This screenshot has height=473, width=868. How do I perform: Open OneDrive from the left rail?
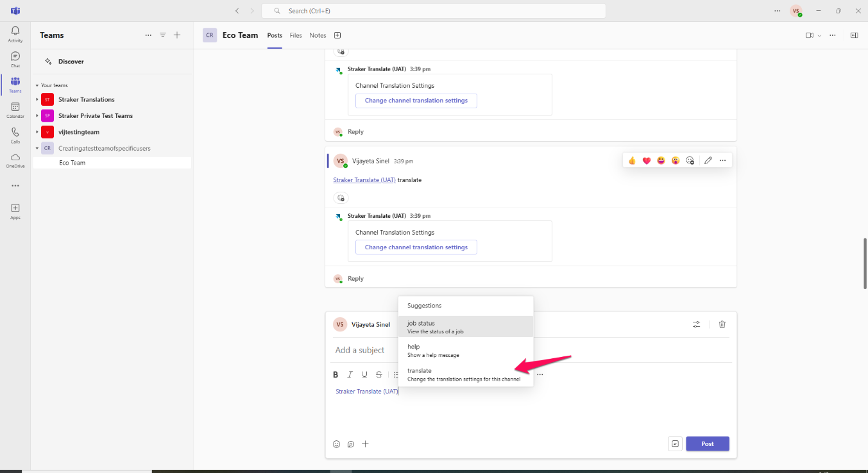[15, 160]
